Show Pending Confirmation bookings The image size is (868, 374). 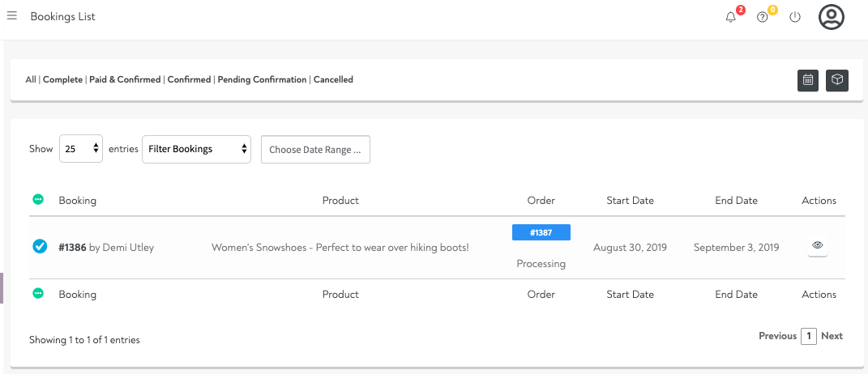point(262,80)
